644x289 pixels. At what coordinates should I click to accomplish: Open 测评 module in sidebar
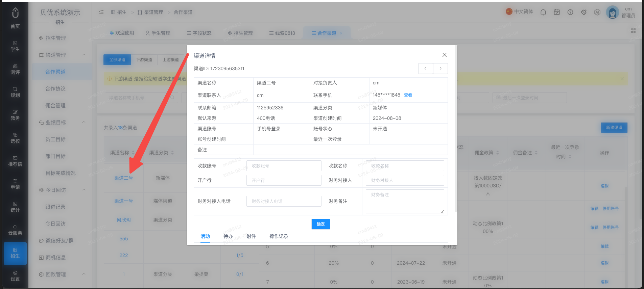pos(15,69)
